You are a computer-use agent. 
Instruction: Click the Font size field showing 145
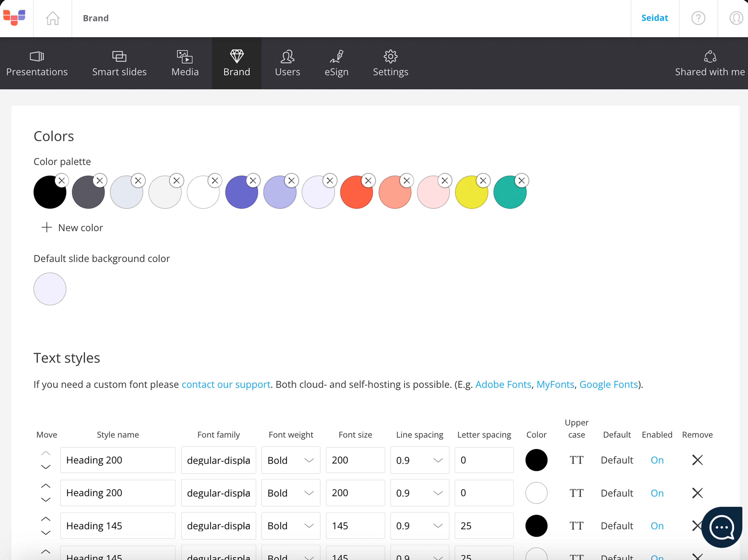click(355, 526)
